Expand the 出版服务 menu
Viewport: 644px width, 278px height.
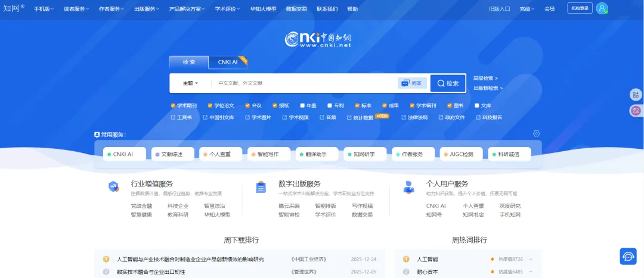point(147,8)
